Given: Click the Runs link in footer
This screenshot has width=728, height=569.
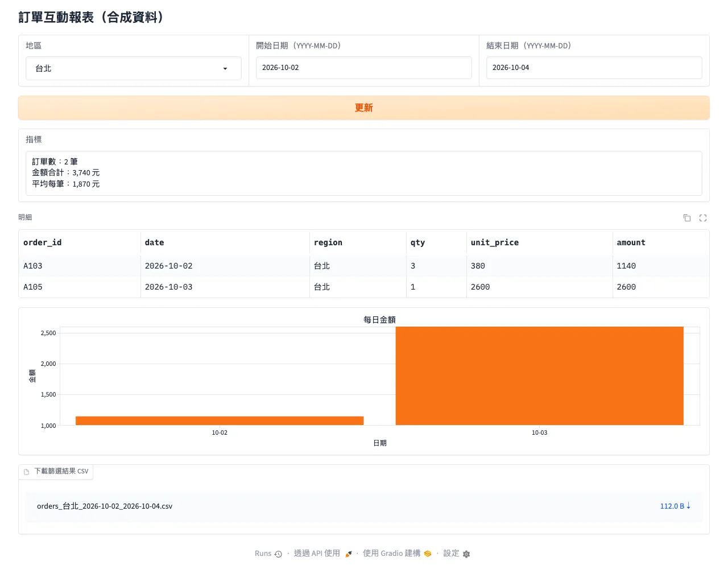Looking at the screenshot, I should coord(263,554).
